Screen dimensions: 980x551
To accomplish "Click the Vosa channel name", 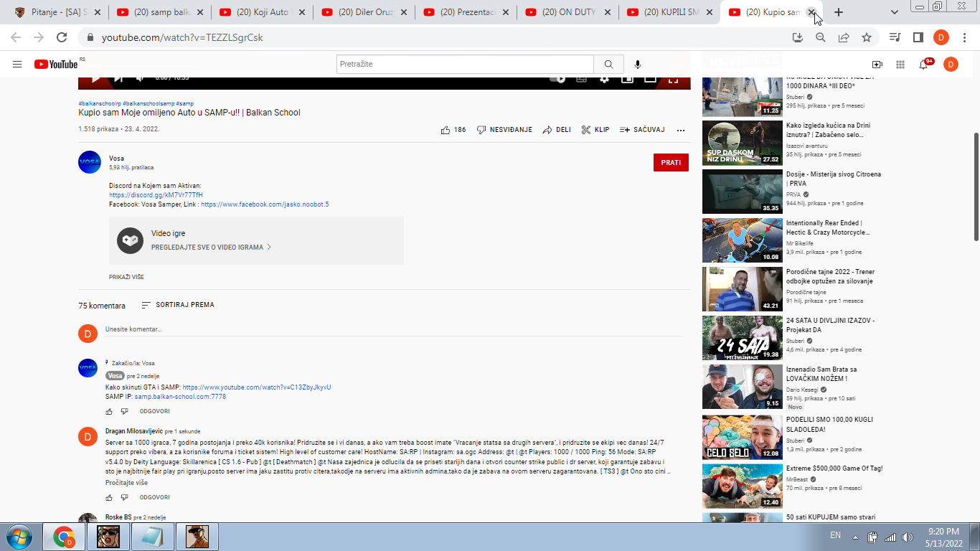I will [x=116, y=159].
